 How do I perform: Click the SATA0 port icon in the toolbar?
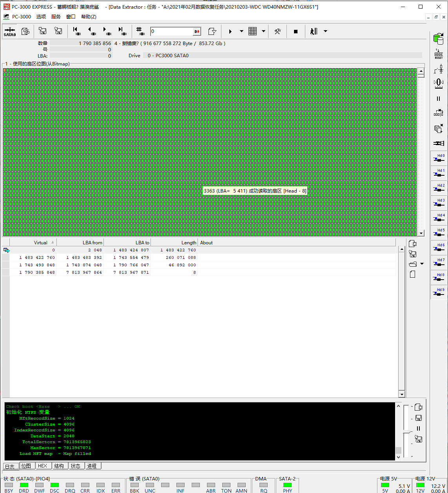coord(10,31)
